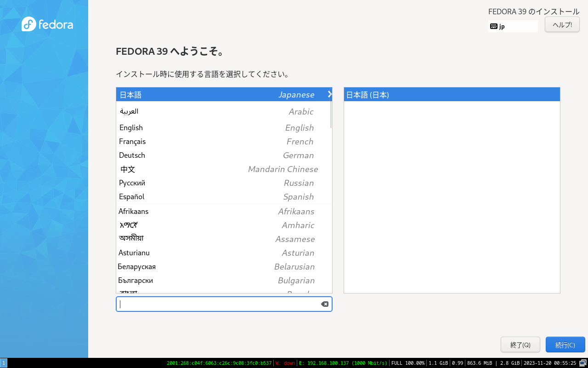This screenshot has height=368, width=588.
Task: Select the 日本語 Japanese language row
Action: pos(223,94)
